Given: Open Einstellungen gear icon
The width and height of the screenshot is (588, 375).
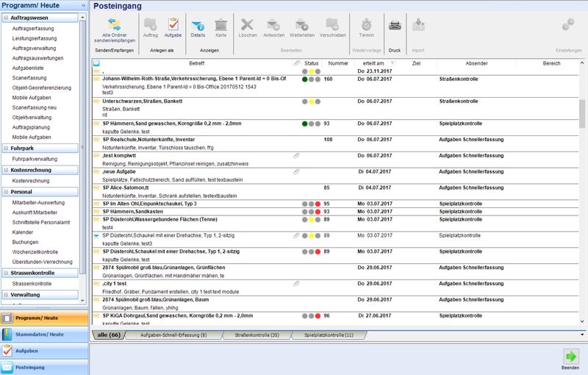Looking at the screenshot, I should [x=567, y=25].
